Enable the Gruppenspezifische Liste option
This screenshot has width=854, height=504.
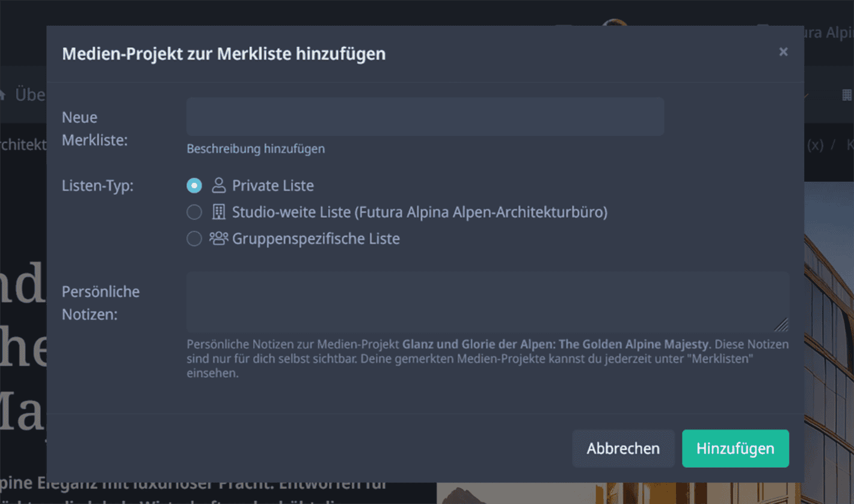pos(194,239)
